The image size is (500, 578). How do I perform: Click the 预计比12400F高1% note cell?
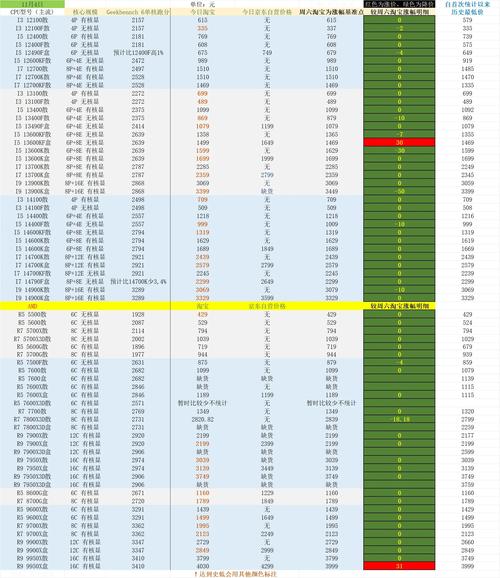point(138,53)
